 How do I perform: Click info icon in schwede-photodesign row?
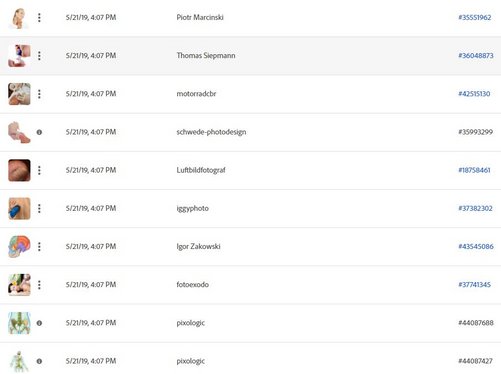[x=39, y=132]
